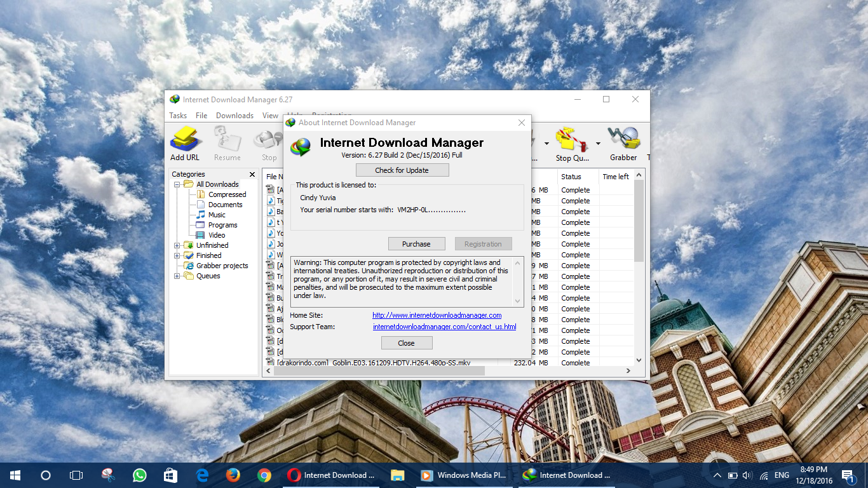Click the file list scroll-up arrow
This screenshot has height=488, width=868.
639,175
